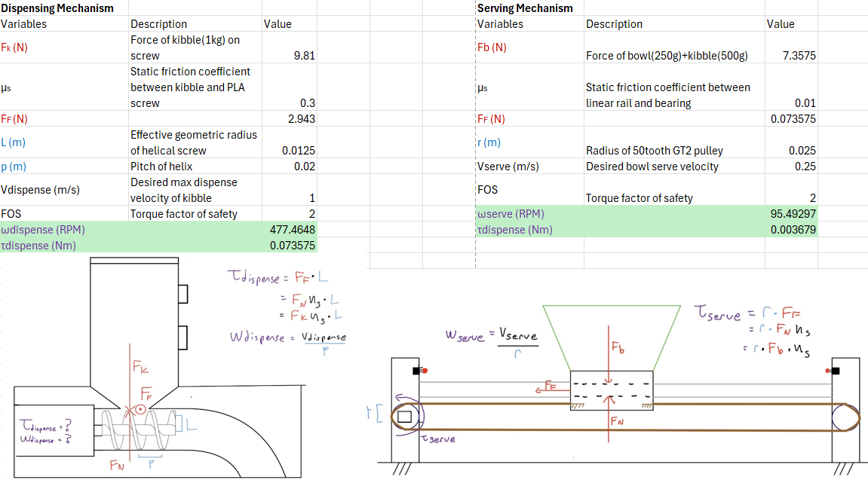
Task: Select 'Radius of 50tooth GT2 pulley' cell
Action: 673,151
